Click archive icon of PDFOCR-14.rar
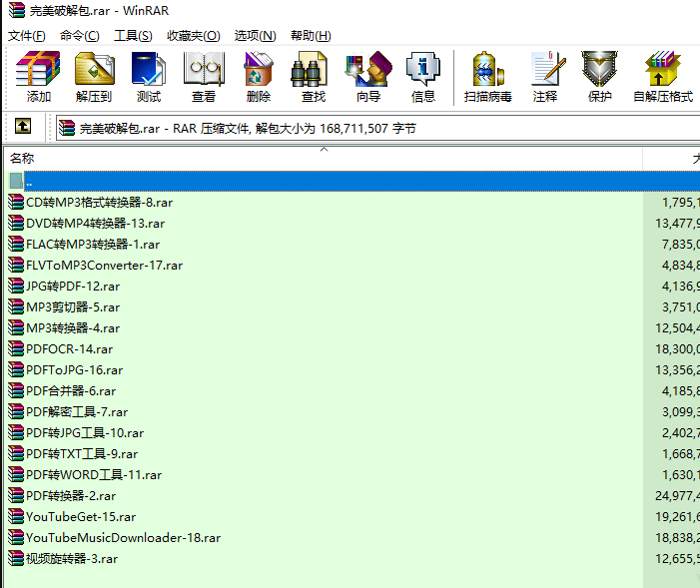Image resolution: width=700 pixels, height=588 pixels. point(16,348)
